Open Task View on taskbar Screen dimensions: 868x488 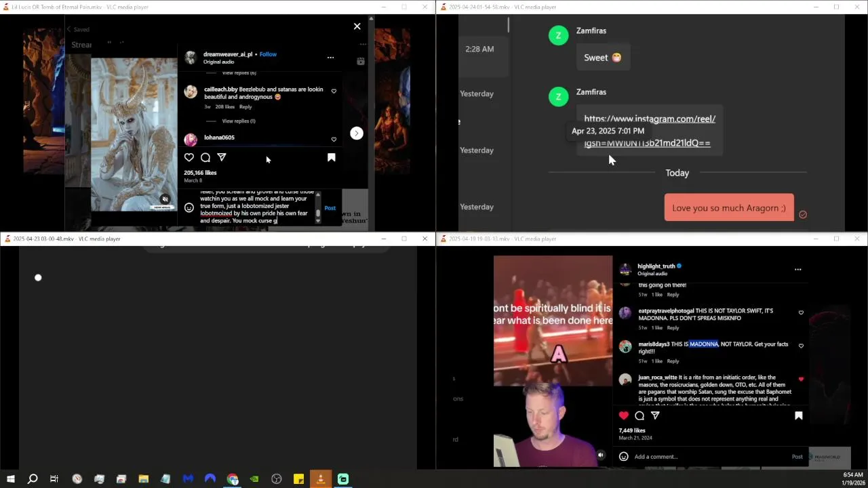(54, 479)
